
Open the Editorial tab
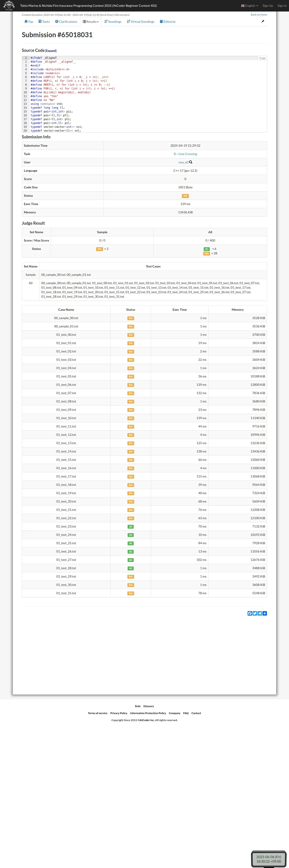point(167,22)
